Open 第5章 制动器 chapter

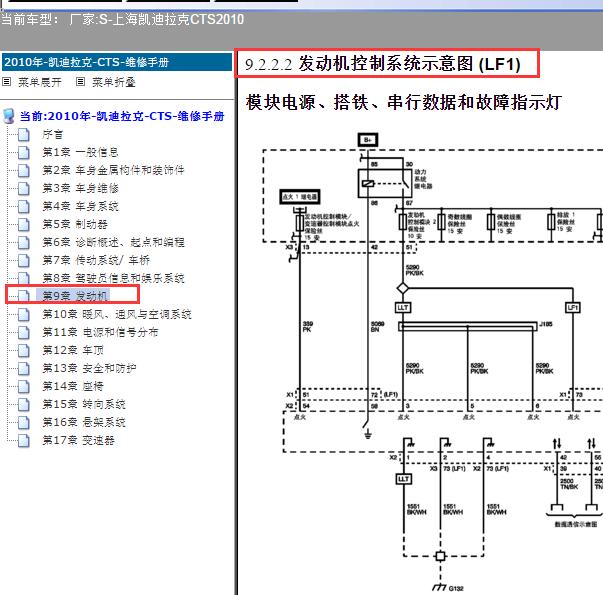pos(75,224)
